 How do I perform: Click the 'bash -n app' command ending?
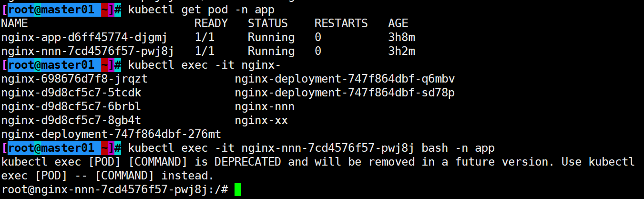(x=458, y=148)
